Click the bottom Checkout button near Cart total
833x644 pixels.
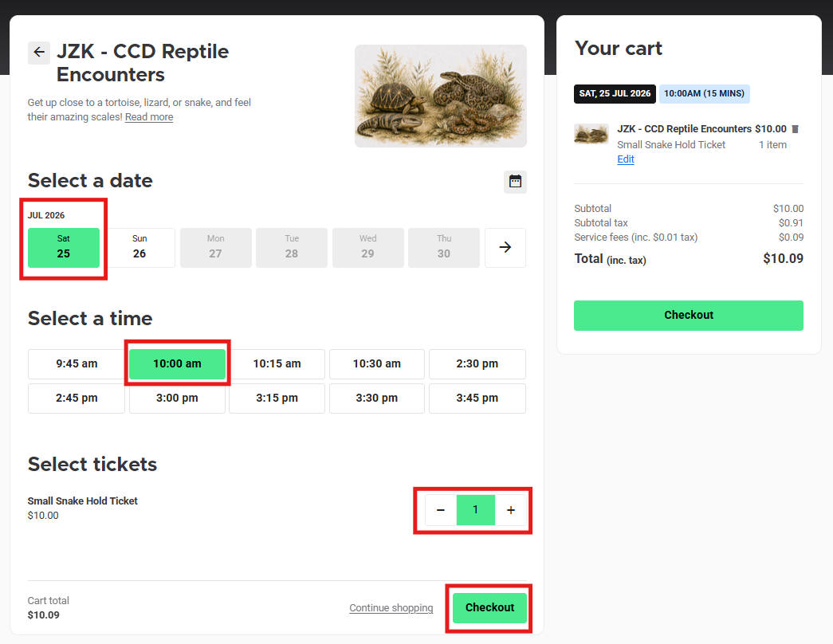[489, 608]
